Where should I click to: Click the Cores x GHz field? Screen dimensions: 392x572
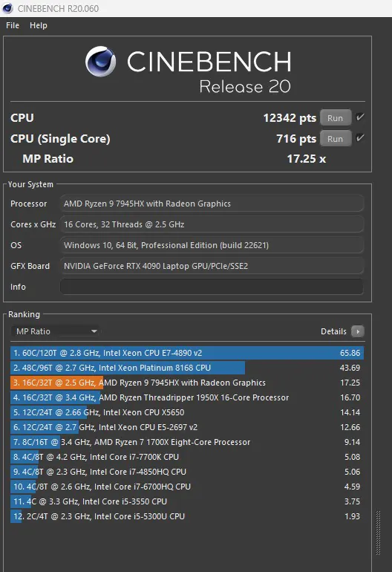(x=212, y=224)
